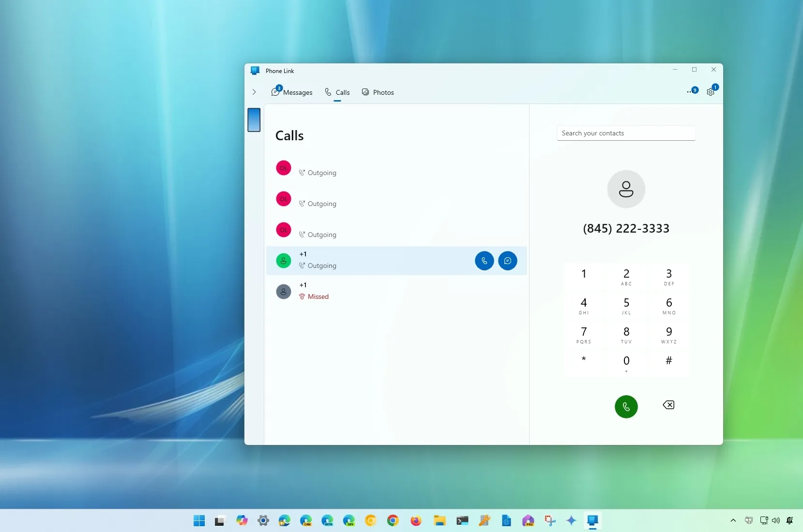This screenshot has height=532, width=803.
Task: Open a message to the selected +1 contact
Action: pos(508,261)
